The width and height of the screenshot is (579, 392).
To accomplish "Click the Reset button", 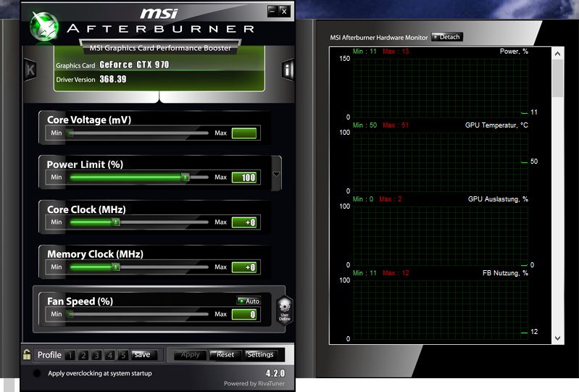I will tap(225, 355).
